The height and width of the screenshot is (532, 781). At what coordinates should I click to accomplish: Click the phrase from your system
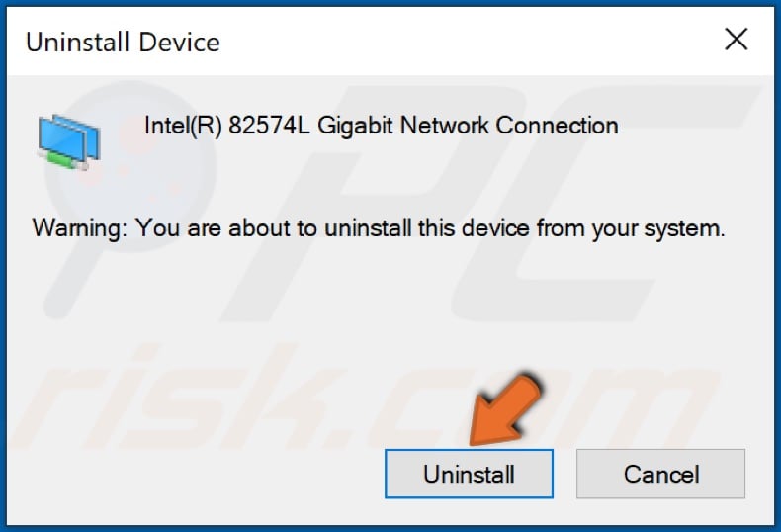pyautogui.click(x=631, y=229)
